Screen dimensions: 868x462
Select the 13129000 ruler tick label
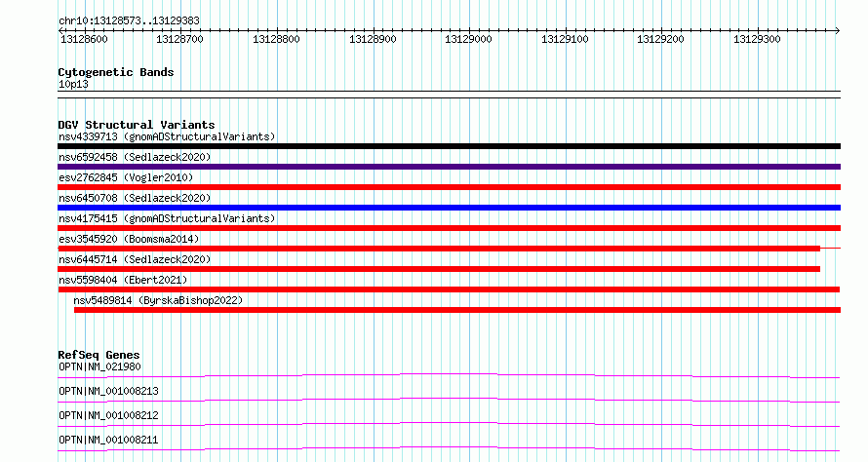click(468, 39)
